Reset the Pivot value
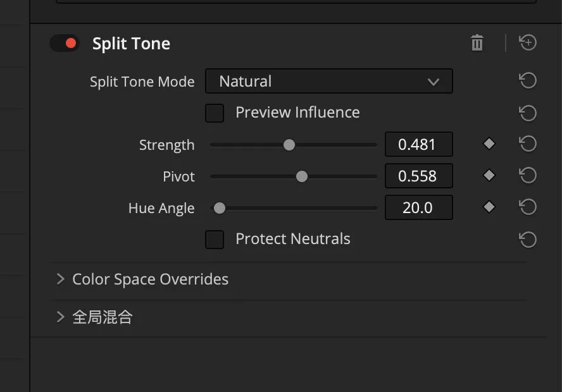Viewport: 562px width, 392px height. click(528, 176)
